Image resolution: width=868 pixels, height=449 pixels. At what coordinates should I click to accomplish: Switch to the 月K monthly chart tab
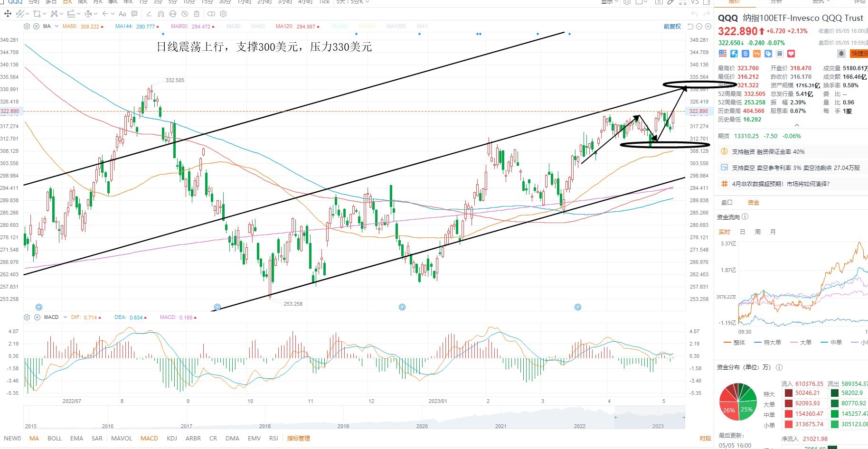click(x=98, y=2)
